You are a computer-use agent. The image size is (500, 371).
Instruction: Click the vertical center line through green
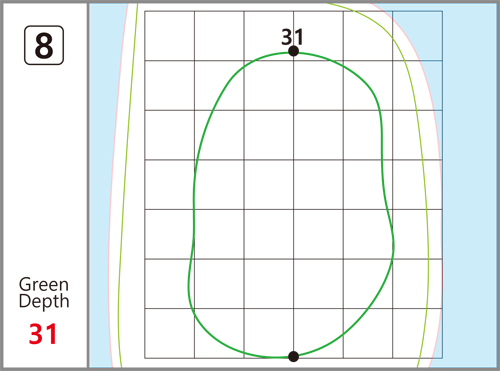(x=293, y=200)
